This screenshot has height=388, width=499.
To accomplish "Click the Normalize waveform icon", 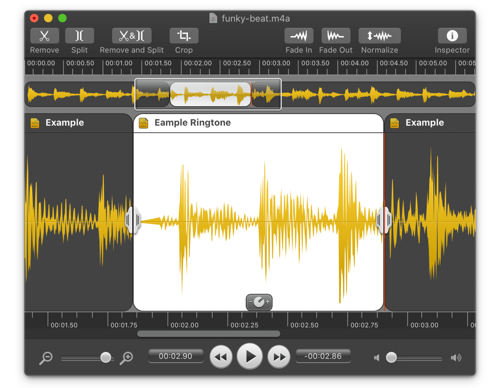I will coord(379,36).
